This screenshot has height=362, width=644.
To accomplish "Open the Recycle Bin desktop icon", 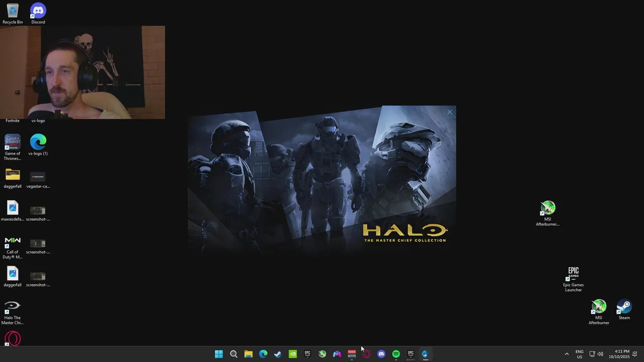I will click(x=13, y=14).
